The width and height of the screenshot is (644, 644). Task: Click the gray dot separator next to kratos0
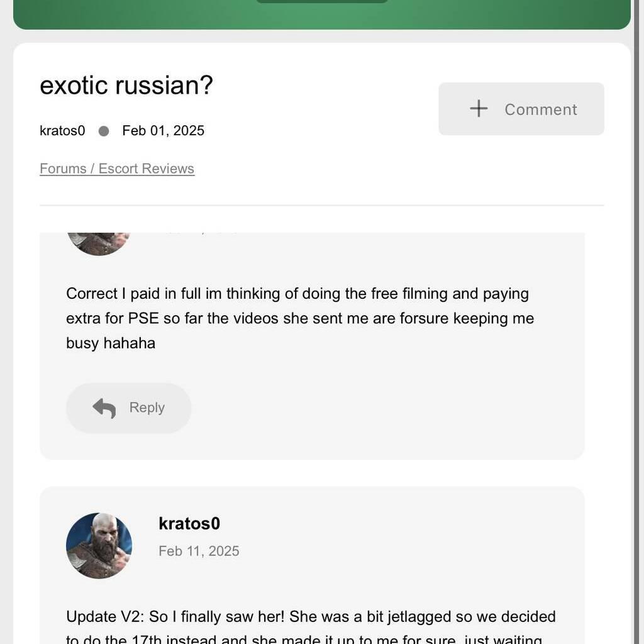point(104,131)
